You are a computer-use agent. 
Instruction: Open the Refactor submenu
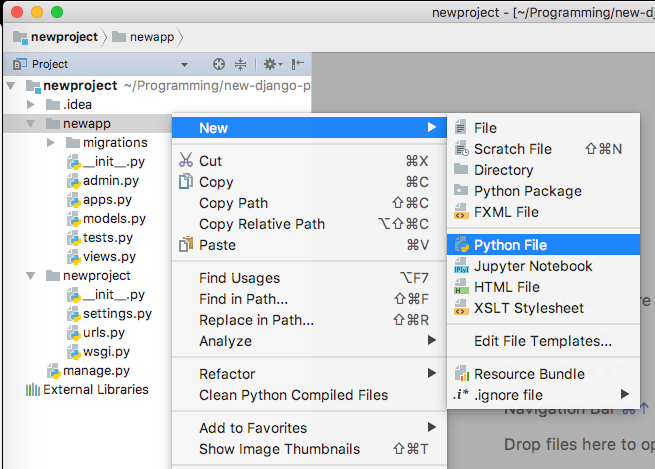(227, 374)
